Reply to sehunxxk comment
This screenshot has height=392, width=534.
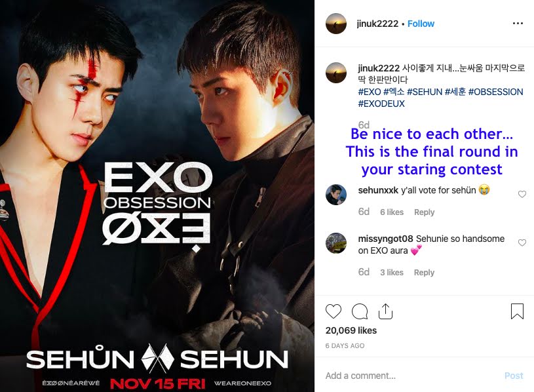[425, 212]
